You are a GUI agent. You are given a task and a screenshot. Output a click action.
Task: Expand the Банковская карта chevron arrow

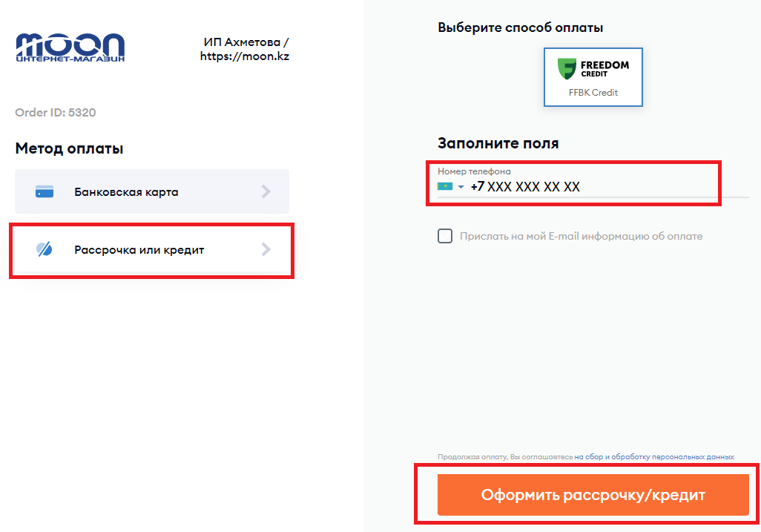pyautogui.click(x=266, y=191)
